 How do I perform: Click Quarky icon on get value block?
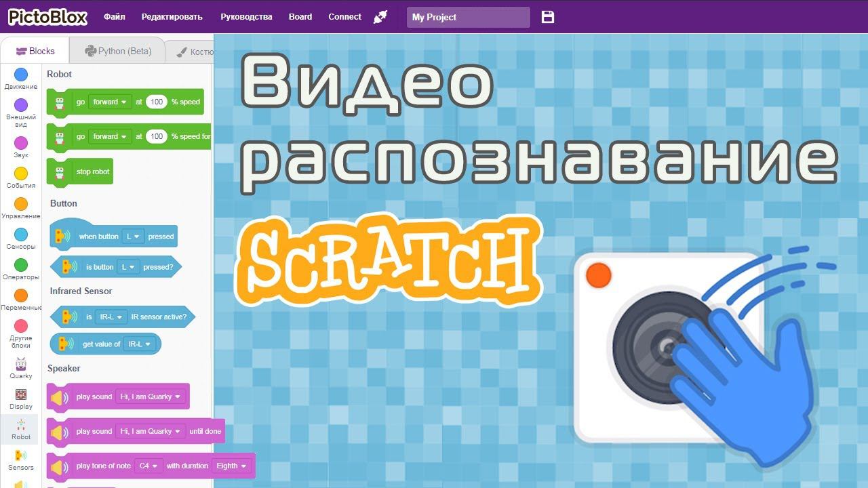point(66,344)
